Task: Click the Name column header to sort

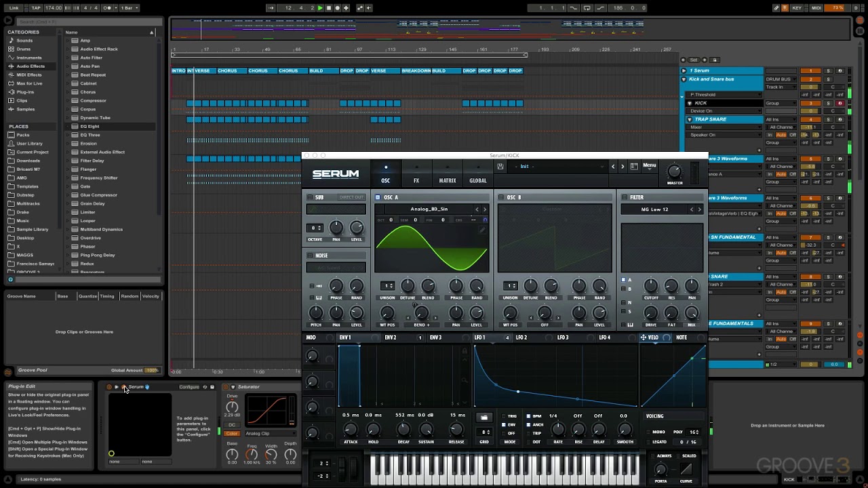Action: pyautogui.click(x=108, y=32)
